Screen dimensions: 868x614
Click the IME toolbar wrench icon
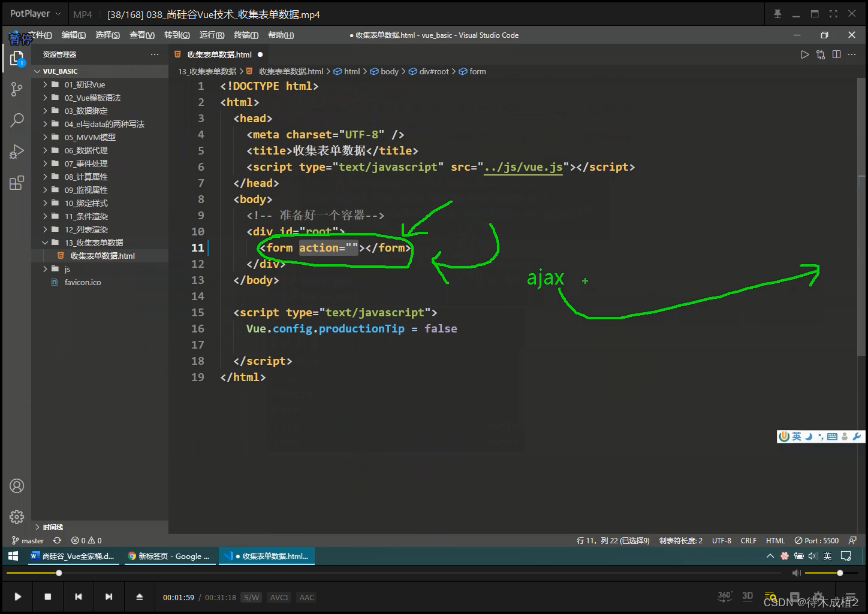857,437
